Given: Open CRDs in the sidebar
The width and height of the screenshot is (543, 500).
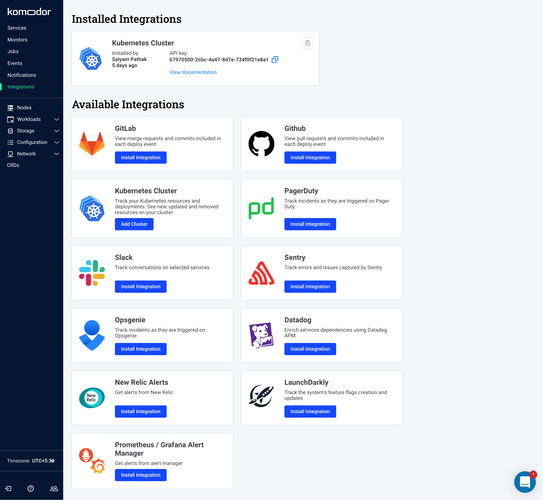Looking at the screenshot, I should coord(13,165).
